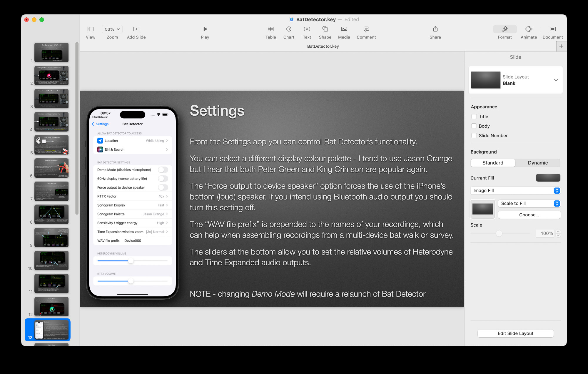This screenshot has height=374, width=588.
Task: Click the BatDetector.key document tab
Action: [323, 46]
